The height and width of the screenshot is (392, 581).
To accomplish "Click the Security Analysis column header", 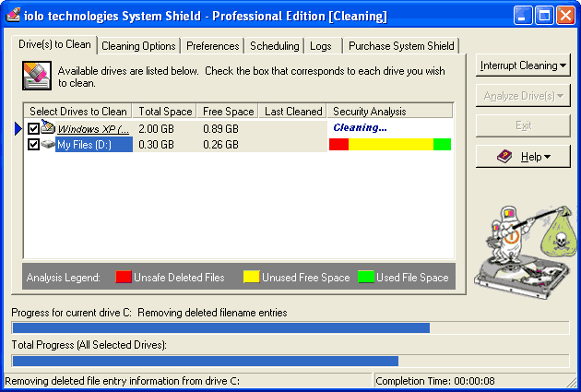I will 390,112.
